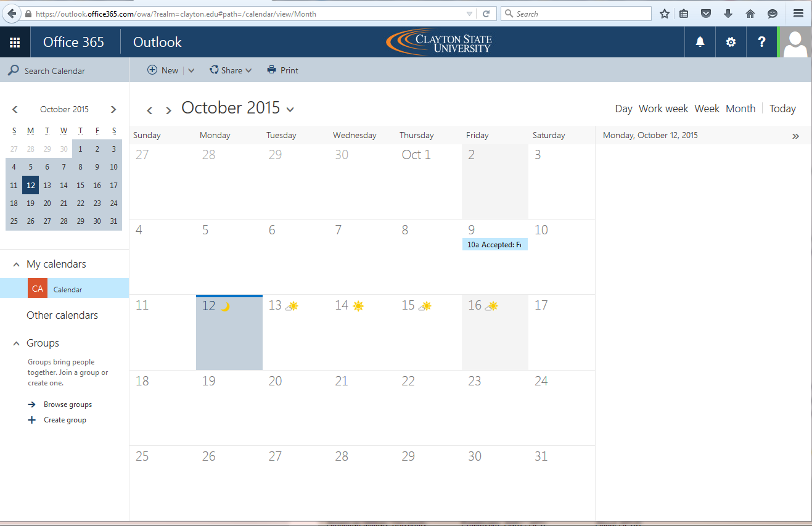This screenshot has height=526, width=812.
Task: Click the Search Calendar field
Action: tap(65, 71)
